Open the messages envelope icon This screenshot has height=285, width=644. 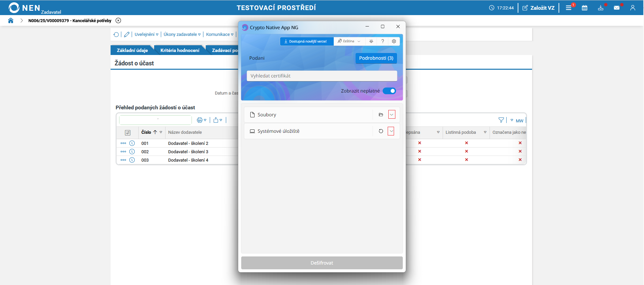click(617, 8)
